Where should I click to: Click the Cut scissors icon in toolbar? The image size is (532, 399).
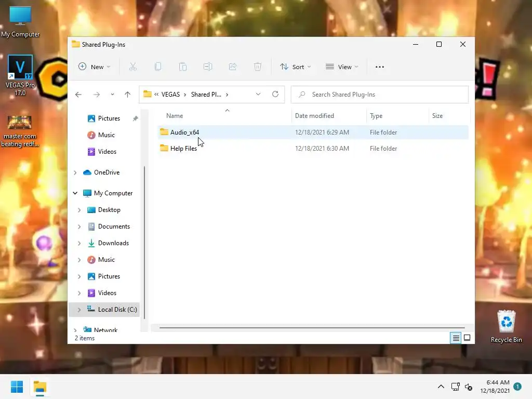[x=132, y=67]
